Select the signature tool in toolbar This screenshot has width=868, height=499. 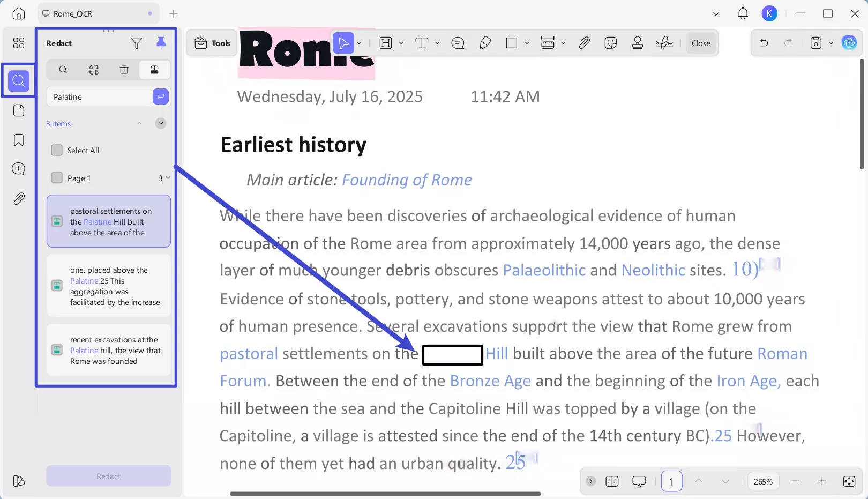(664, 43)
